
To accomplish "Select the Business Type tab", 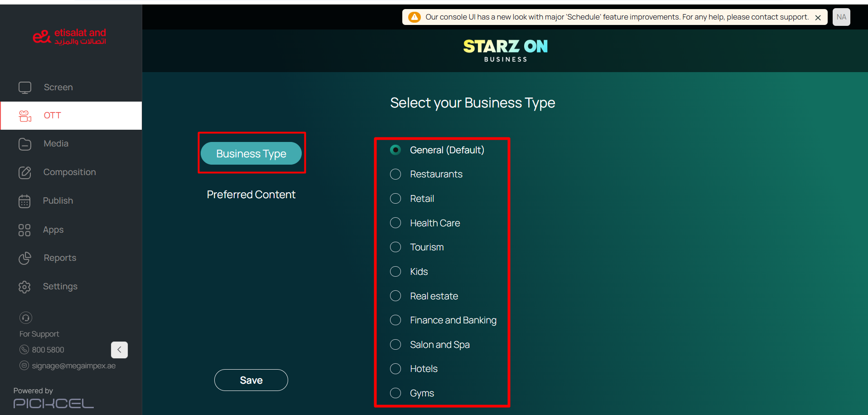I will [x=251, y=154].
